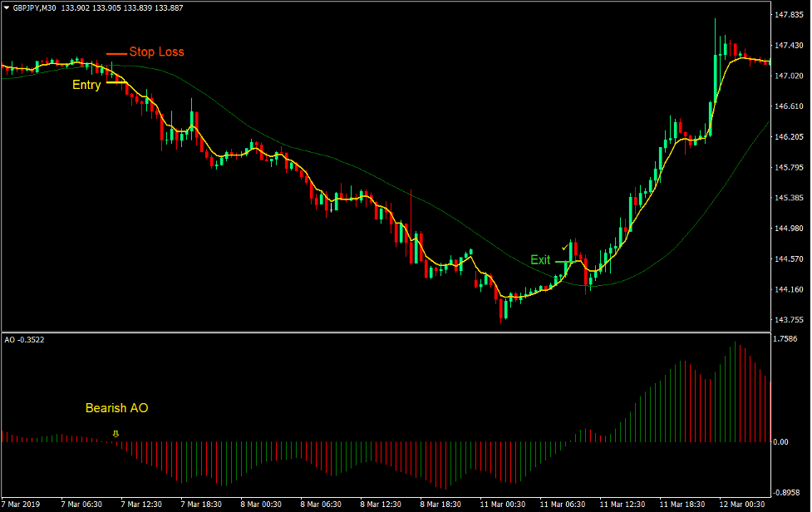The image size is (812, 512).
Task: Select the Exit green marker line
Action: 566,261
